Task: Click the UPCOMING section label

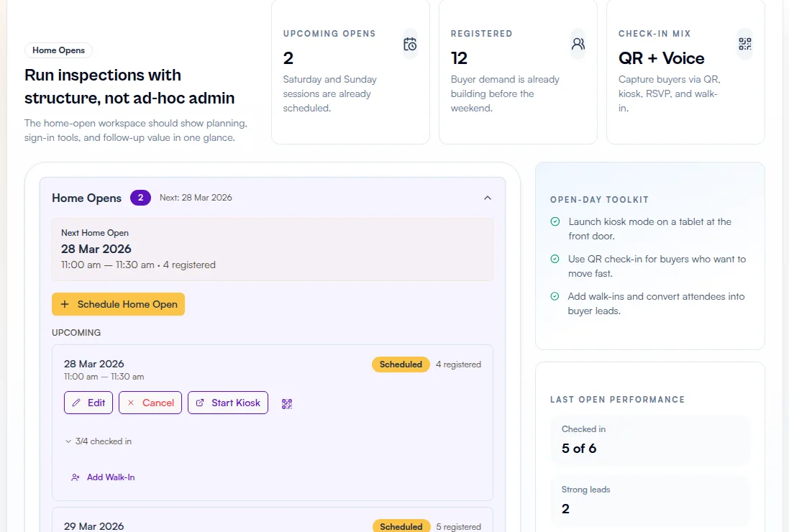Action: click(76, 332)
